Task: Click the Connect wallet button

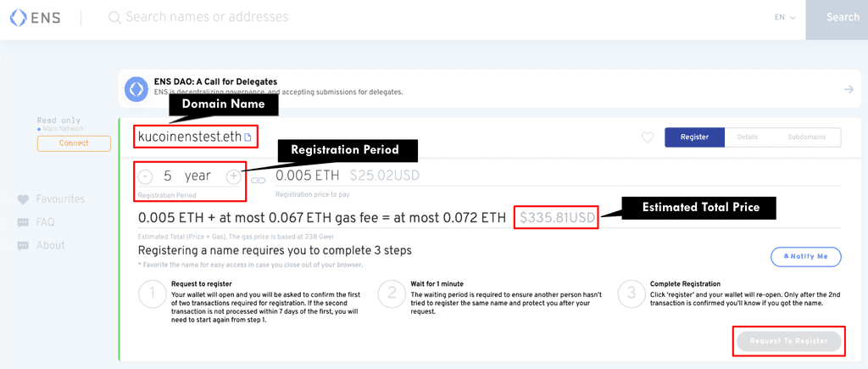Action: pos(74,143)
